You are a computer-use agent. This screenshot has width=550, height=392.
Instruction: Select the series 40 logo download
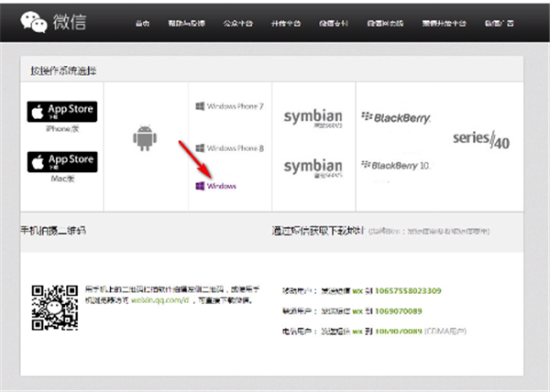coord(481,140)
